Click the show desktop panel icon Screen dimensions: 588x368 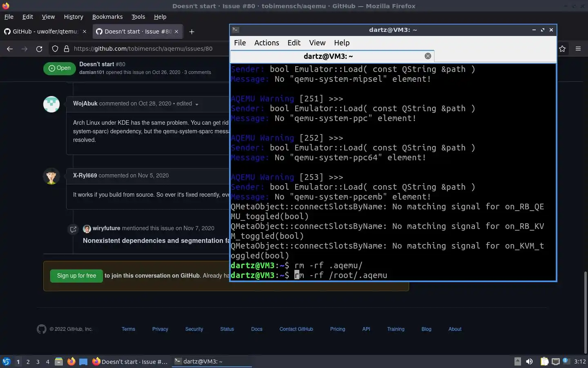[83, 361]
